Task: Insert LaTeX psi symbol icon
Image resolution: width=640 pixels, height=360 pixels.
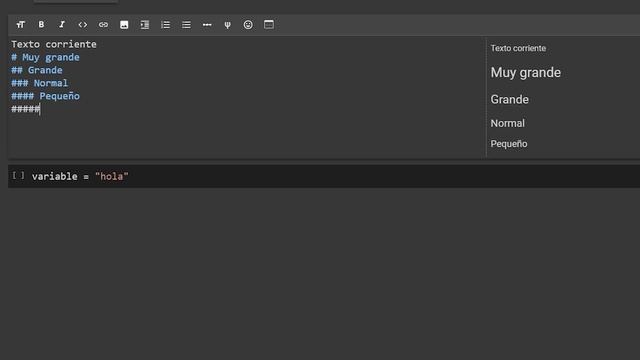Action: click(x=227, y=25)
